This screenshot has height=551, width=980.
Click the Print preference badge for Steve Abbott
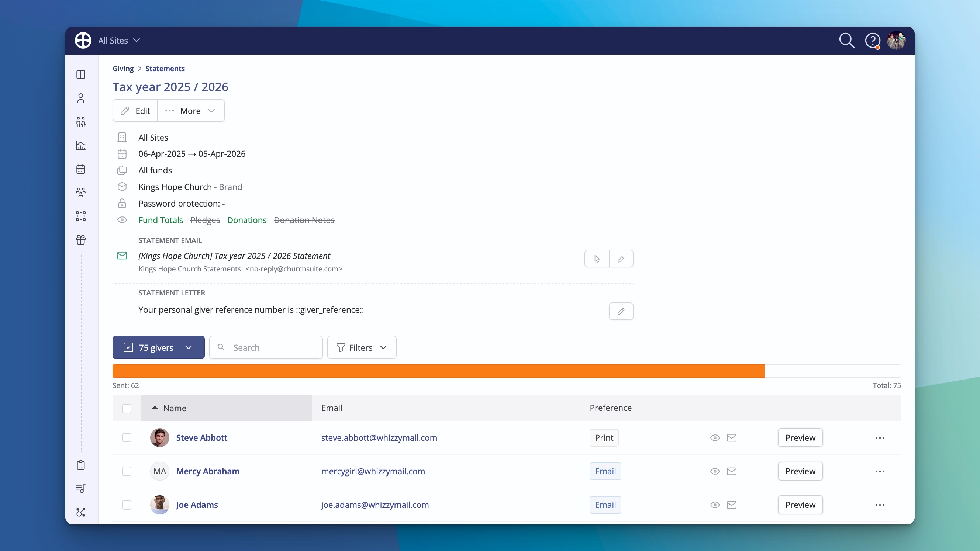[604, 438]
